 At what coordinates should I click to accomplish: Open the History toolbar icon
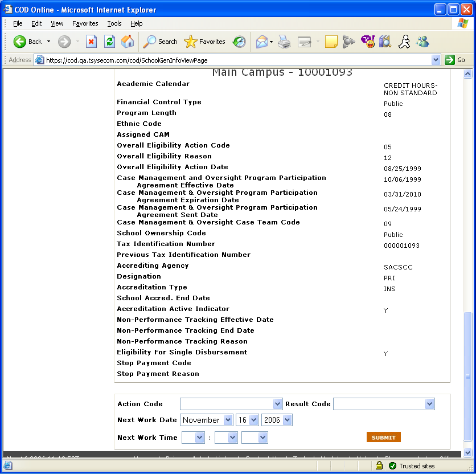[239, 42]
